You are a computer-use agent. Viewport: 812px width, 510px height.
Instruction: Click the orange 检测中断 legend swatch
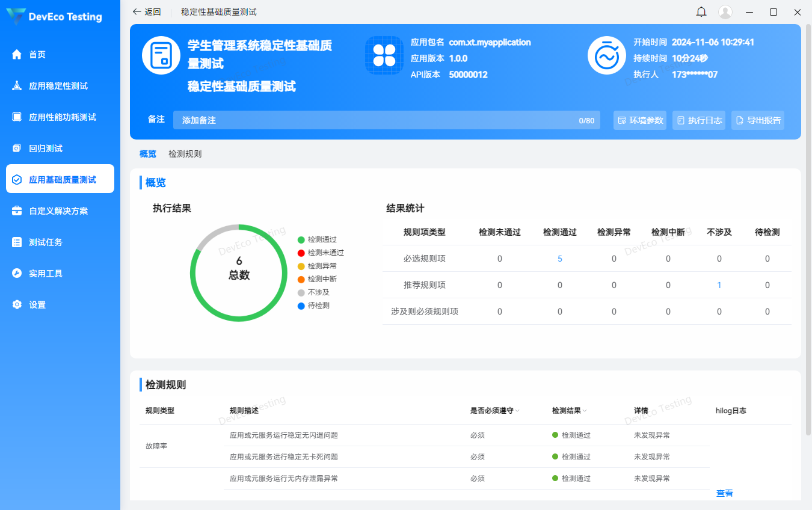pyautogui.click(x=301, y=279)
